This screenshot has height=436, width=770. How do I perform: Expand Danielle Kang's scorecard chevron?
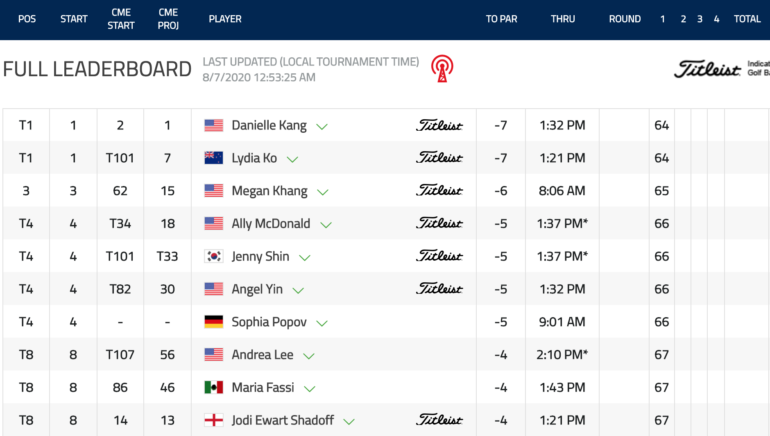322,127
